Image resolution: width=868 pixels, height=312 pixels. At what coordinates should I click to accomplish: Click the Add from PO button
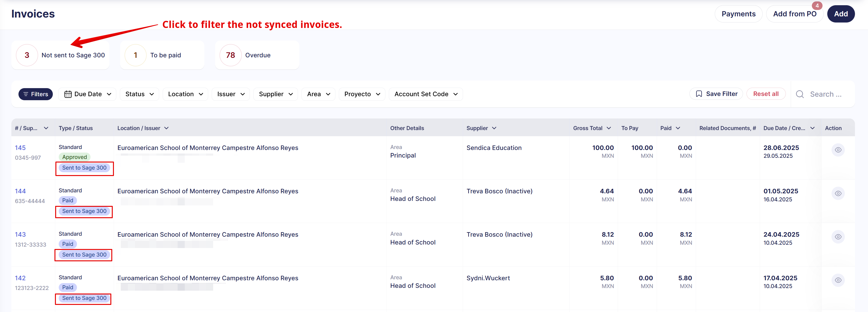[x=794, y=14]
